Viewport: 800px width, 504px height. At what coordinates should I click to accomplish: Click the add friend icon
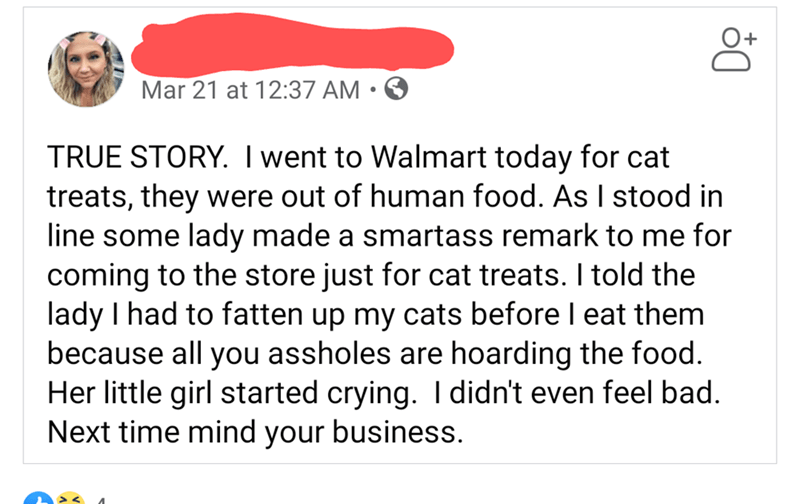734,49
